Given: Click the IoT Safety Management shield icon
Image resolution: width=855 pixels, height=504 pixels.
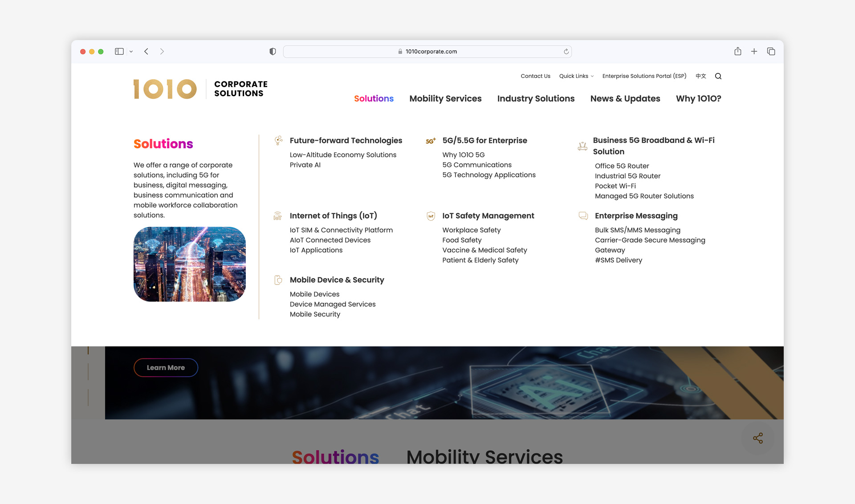Looking at the screenshot, I should pyautogui.click(x=431, y=216).
